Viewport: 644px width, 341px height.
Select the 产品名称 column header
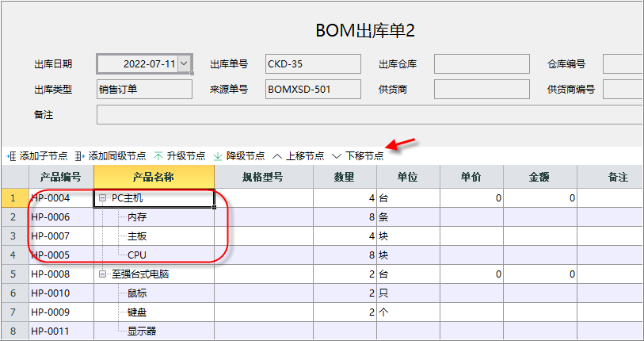coord(154,177)
